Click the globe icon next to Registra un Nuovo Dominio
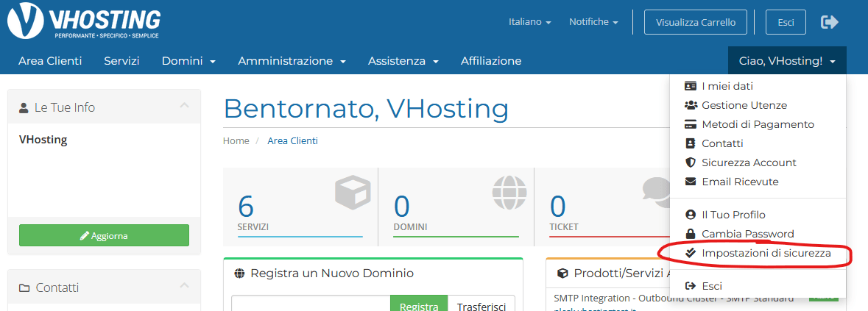The height and width of the screenshot is (311, 868). (x=239, y=273)
